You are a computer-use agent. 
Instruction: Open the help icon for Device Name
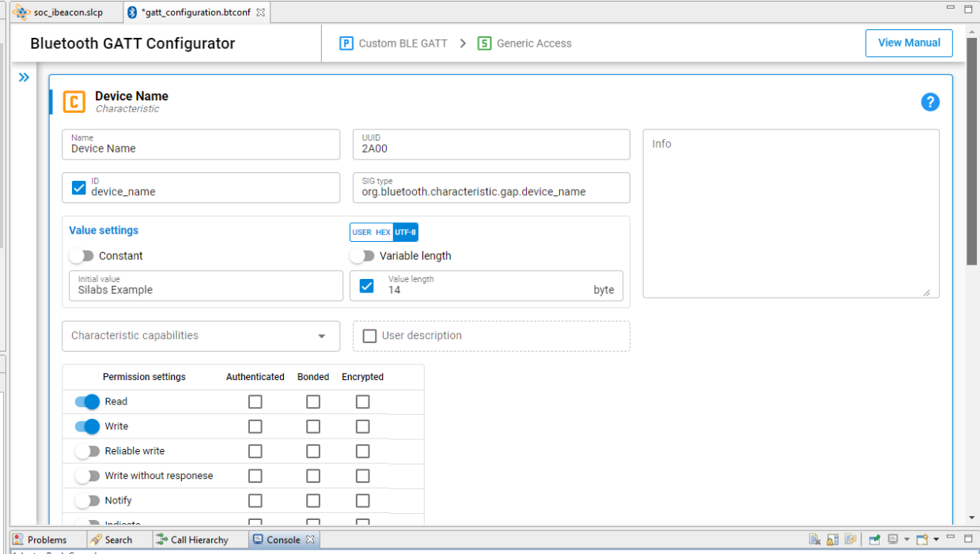[x=930, y=102]
